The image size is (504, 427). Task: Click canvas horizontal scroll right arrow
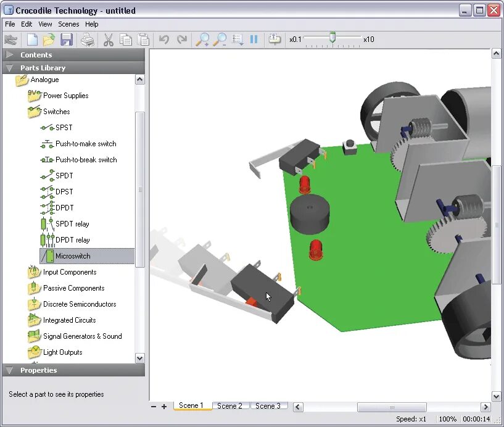tap(485, 407)
